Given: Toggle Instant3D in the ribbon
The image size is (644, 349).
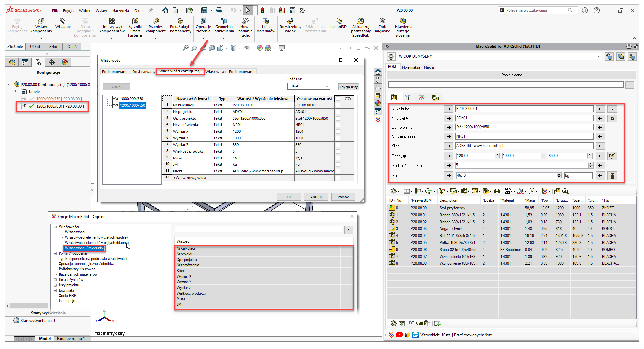Looking at the screenshot, I should [x=338, y=23].
